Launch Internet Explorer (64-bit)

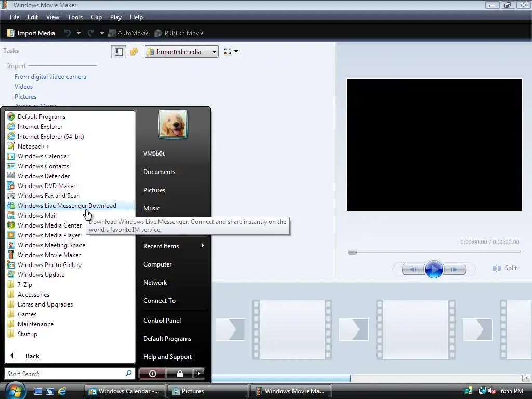[x=70, y=137]
